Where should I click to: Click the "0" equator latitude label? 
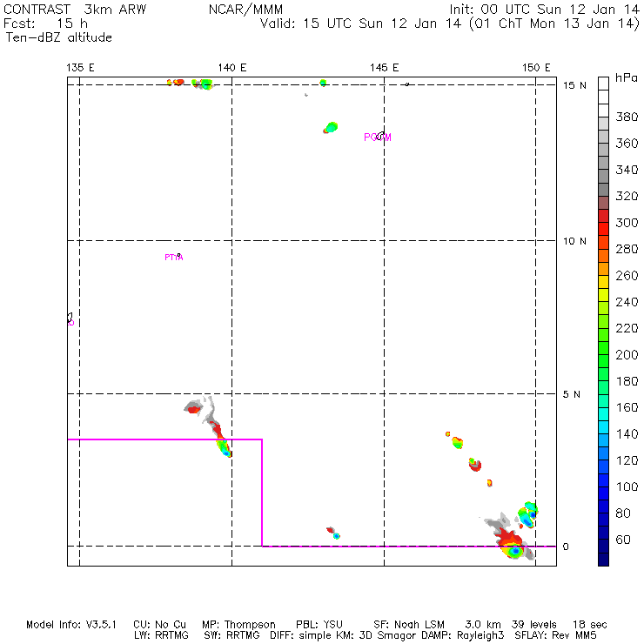pyautogui.click(x=566, y=547)
